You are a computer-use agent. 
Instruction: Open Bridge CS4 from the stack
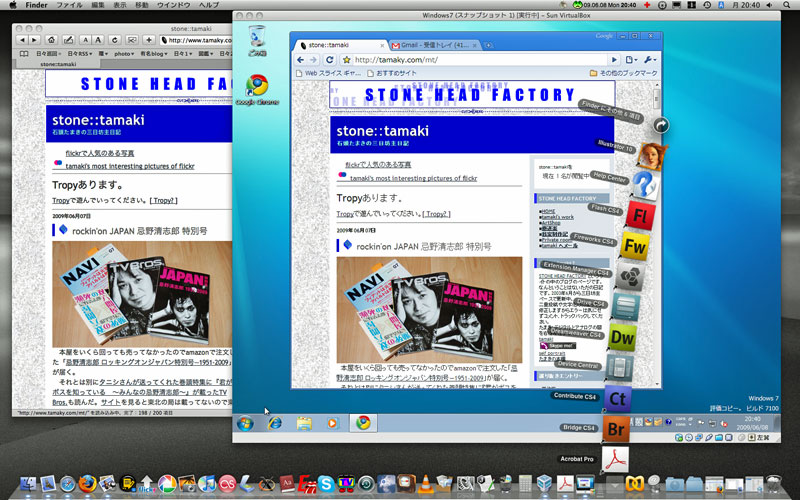[x=617, y=432]
